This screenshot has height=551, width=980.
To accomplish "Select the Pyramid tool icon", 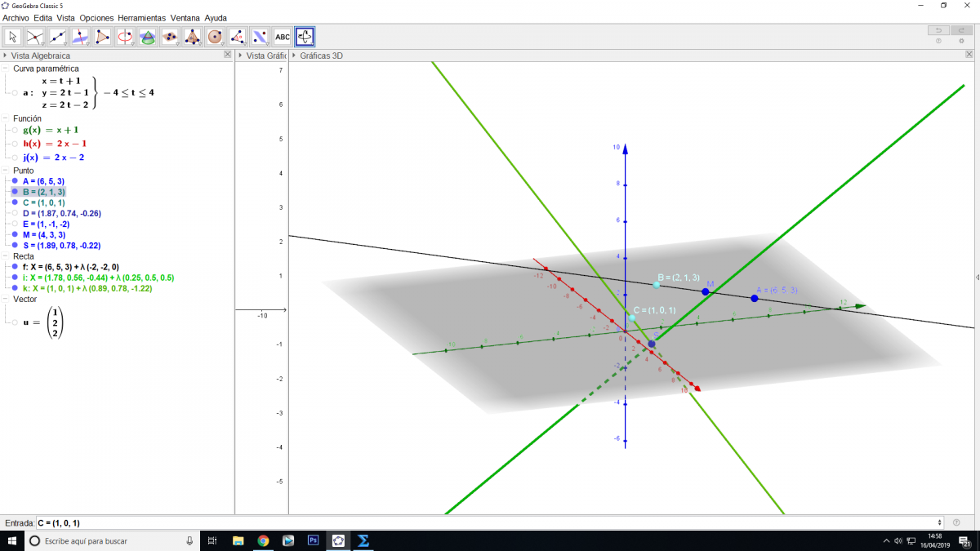I will [193, 37].
